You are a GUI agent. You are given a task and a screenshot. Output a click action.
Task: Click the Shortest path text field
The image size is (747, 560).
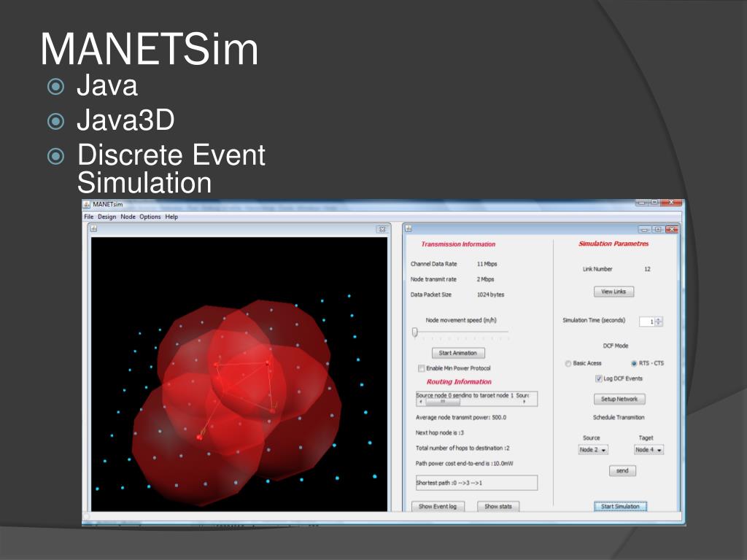[x=476, y=483]
